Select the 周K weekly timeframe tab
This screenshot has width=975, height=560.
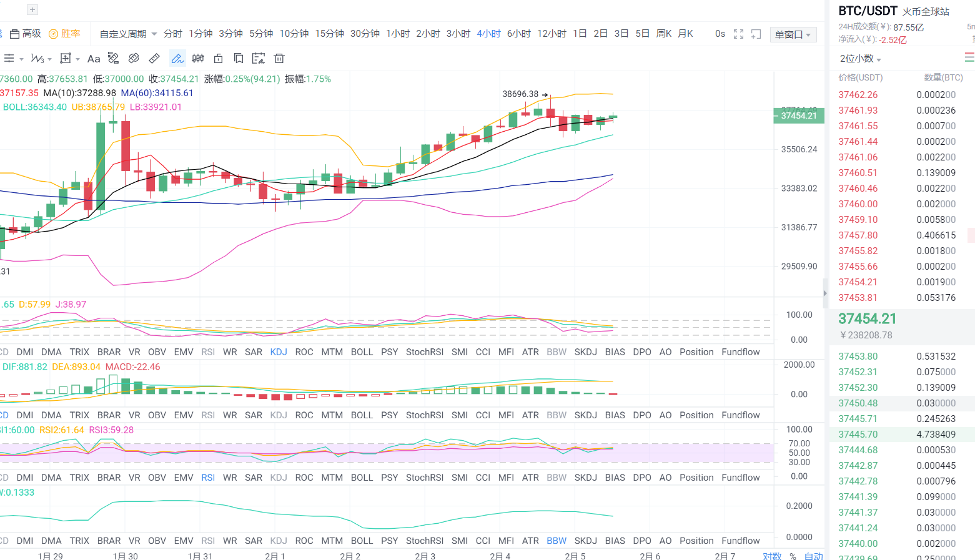point(664,34)
